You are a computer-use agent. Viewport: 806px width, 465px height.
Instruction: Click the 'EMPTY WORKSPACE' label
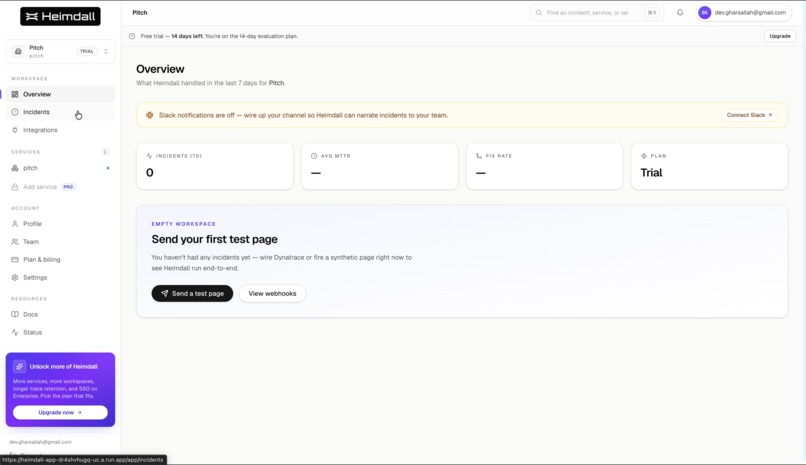pyautogui.click(x=184, y=224)
